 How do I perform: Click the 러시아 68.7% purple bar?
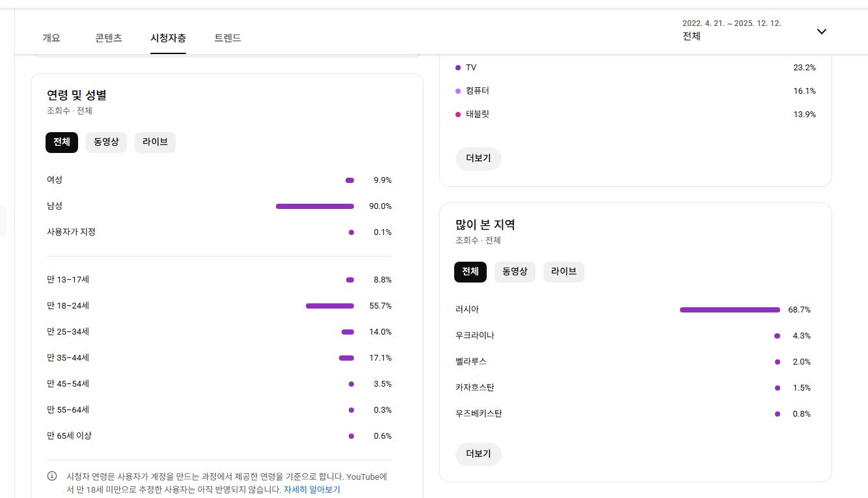[x=729, y=310]
